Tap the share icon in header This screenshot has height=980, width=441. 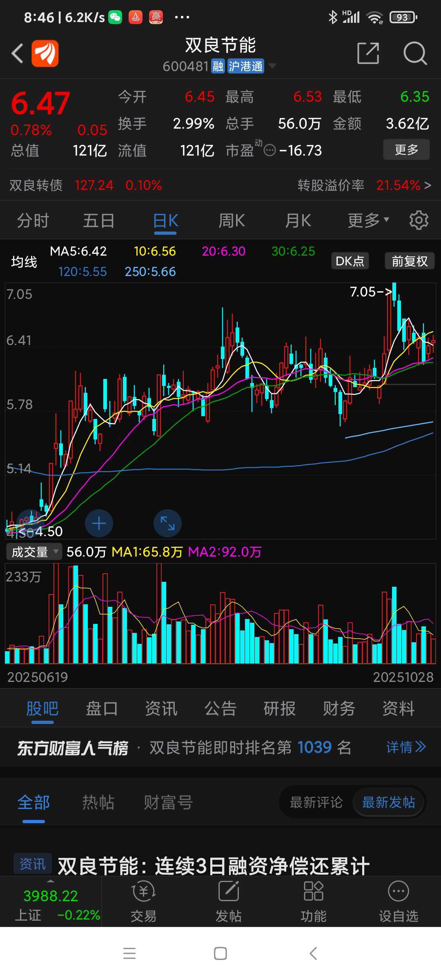[368, 53]
